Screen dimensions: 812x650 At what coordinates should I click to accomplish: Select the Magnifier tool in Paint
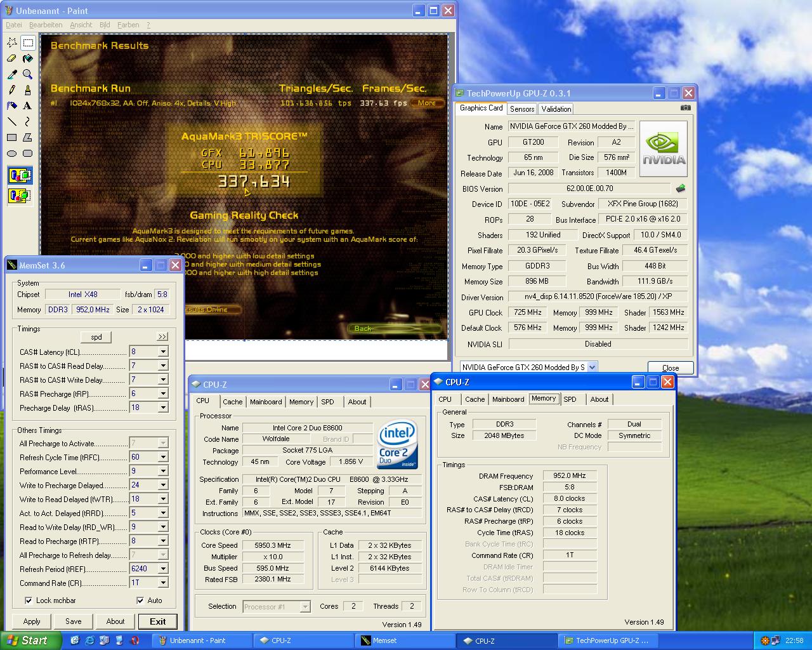point(28,75)
